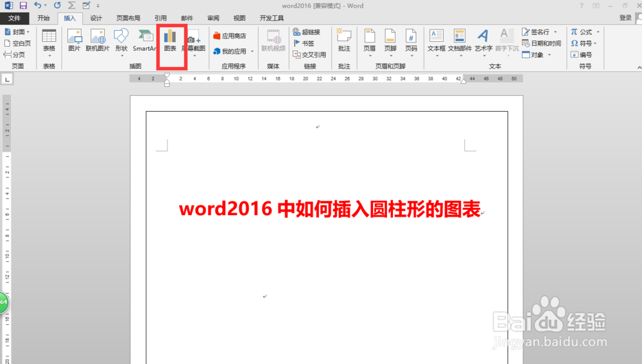This screenshot has width=642, height=364.
Task: Open the cover page (封面) gallery
Action: click(x=17, y=31)
